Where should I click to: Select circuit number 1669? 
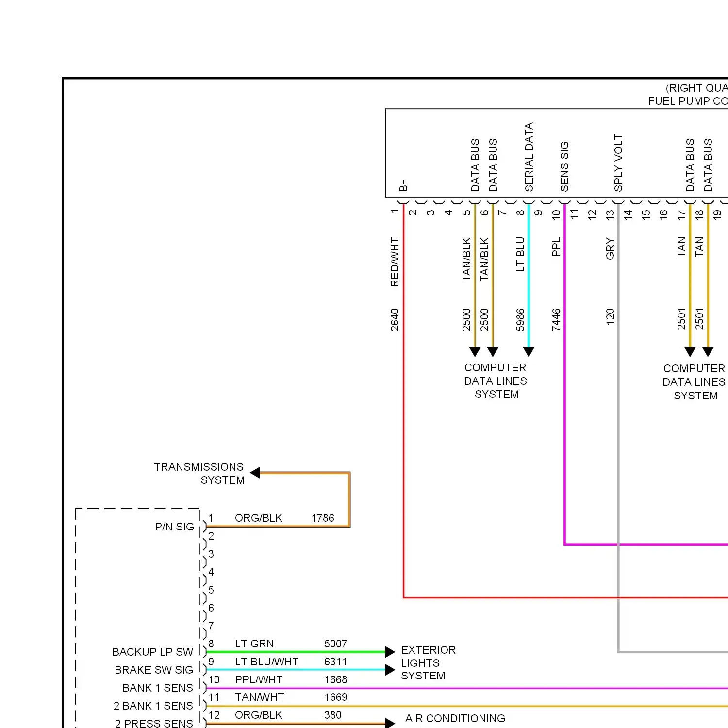[336, 697]
